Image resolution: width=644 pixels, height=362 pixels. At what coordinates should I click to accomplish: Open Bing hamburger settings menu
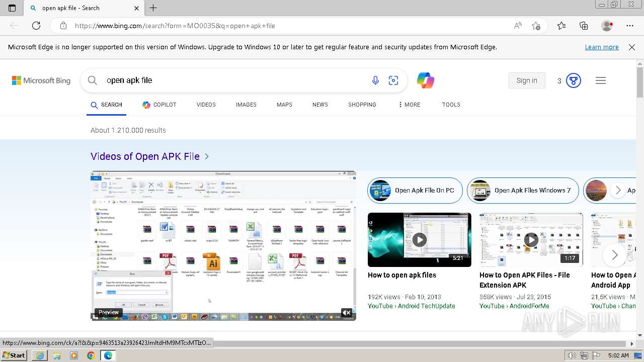[601, 80]
